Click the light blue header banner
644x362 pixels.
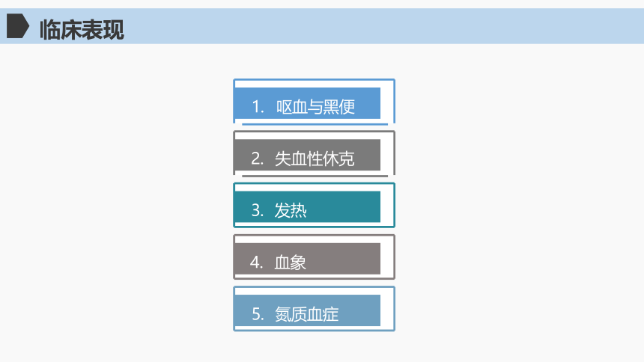pos(322,26)
